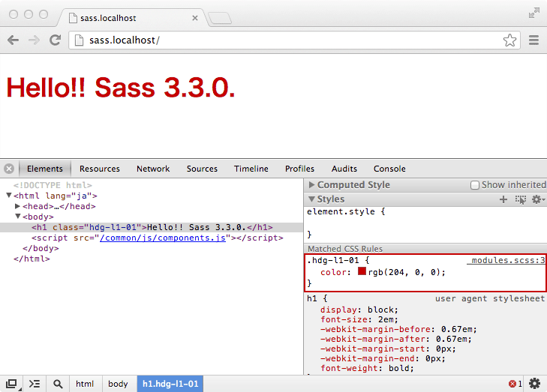The image size is (547, 392).
Task: Switch to the Console tab
Action: coord(389,169)
